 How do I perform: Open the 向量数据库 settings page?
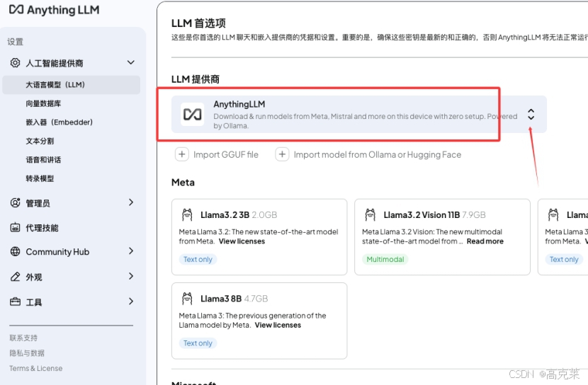[43, 104]
